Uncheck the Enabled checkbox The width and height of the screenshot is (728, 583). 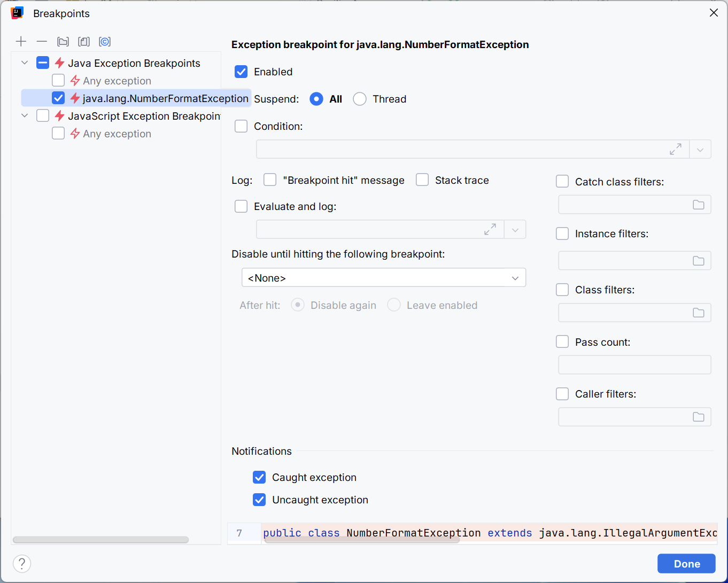241,72
